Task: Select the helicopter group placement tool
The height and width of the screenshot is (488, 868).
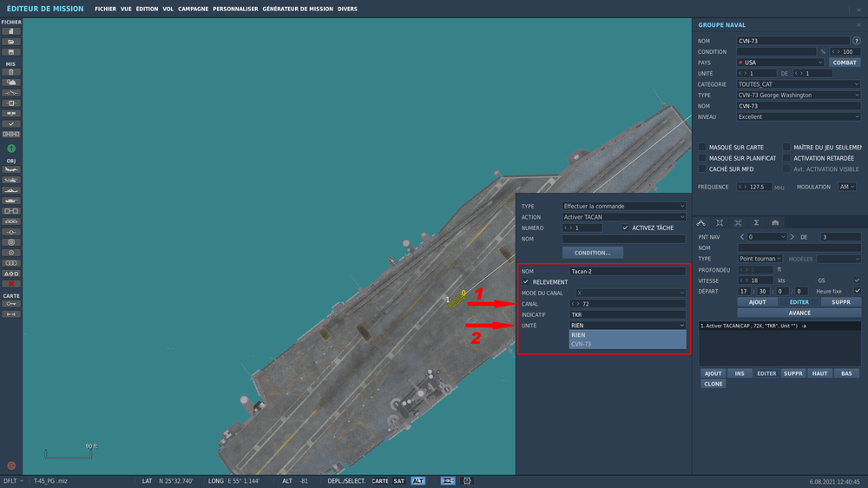Action: 11,180
